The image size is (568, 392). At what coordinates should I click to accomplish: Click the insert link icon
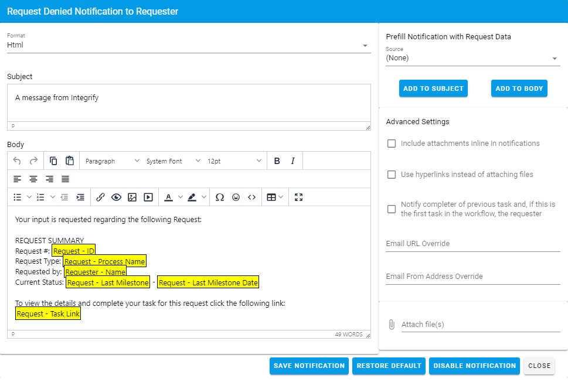(100, 197)
